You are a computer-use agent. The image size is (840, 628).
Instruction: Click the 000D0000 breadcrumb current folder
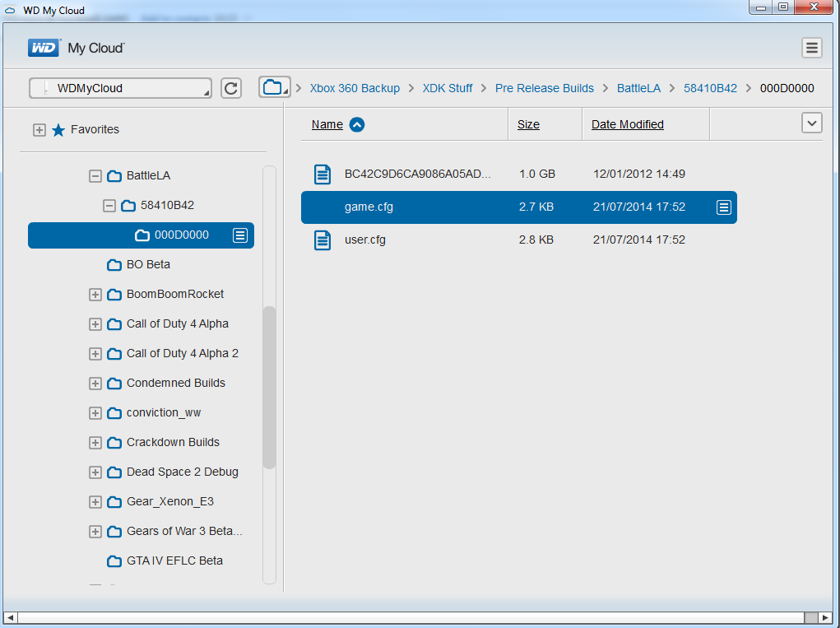[787, 88]
